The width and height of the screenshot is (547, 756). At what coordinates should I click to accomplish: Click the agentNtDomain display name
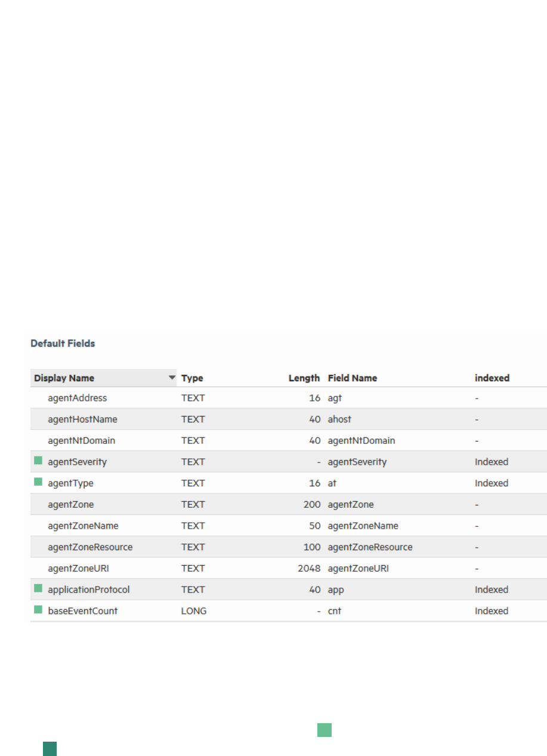point(81,441)
